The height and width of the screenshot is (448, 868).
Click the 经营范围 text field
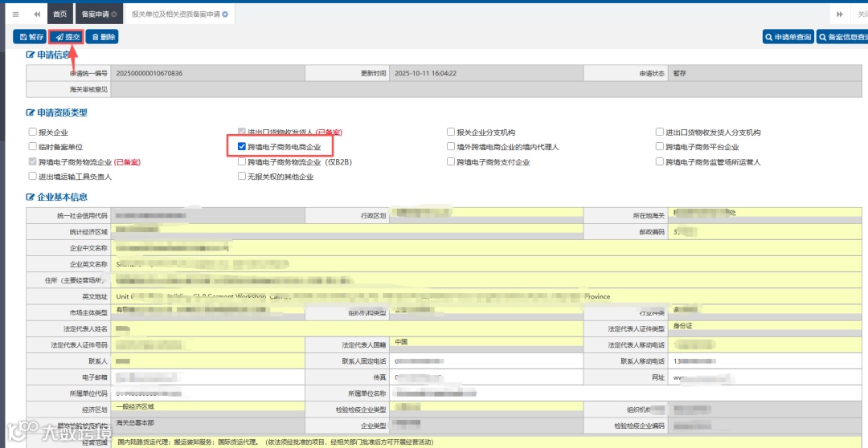[486, 442]
